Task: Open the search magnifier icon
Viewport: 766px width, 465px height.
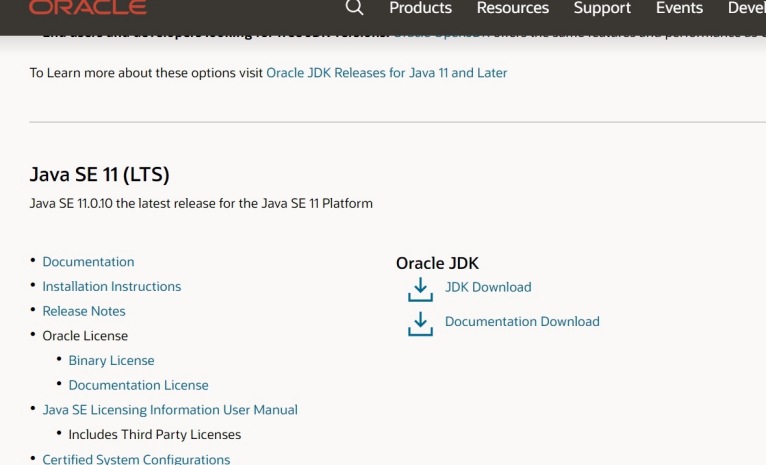Action: point(354,8)
